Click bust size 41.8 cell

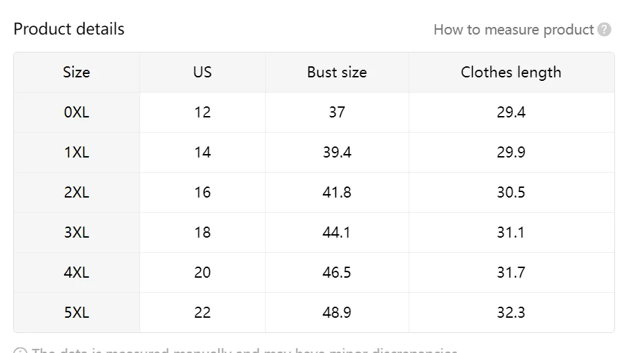pyautogui.click(x=337, y=193)
